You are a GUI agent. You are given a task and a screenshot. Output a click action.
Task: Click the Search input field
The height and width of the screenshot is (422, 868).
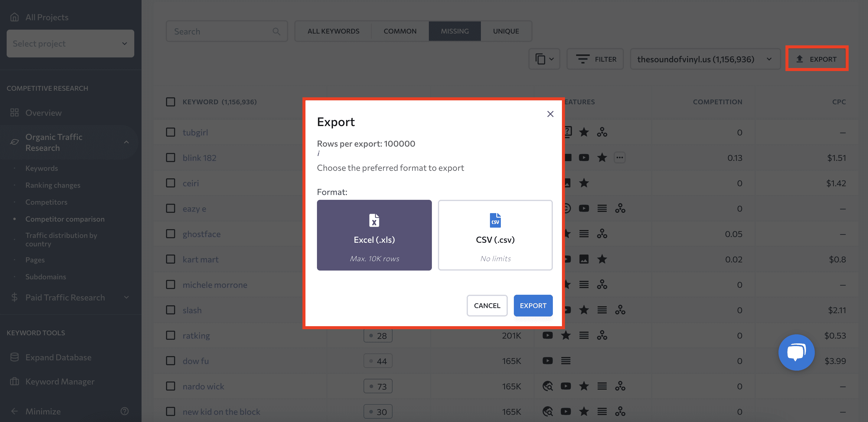[x=227, y=31]
